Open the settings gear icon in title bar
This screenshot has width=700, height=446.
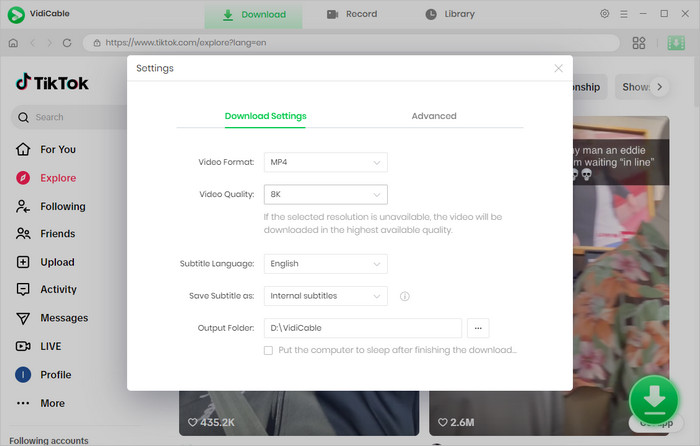604,14
